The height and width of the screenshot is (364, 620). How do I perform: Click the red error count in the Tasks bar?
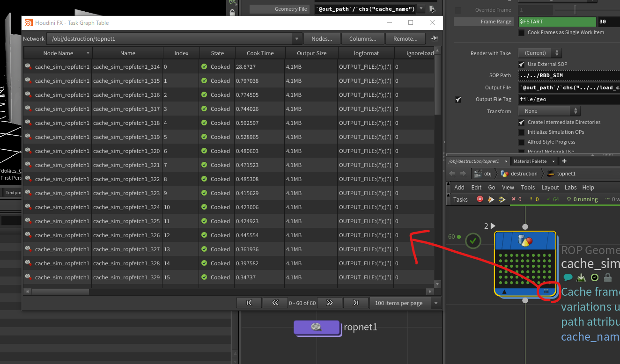tap(517, 199)
